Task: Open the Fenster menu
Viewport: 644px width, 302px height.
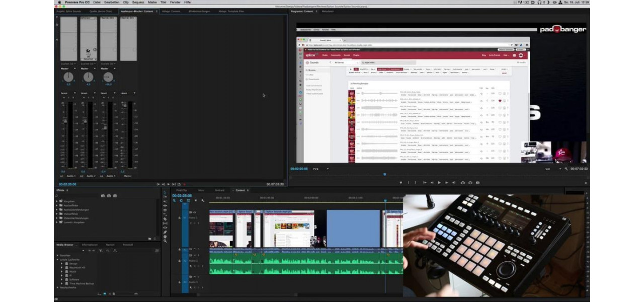Action: 175,2
